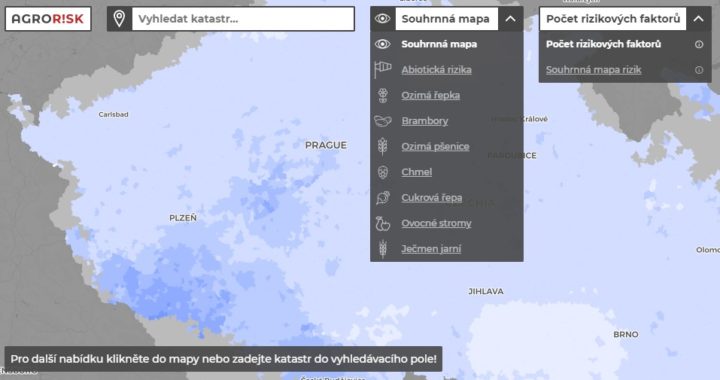Click the wheat ear icon for Ozimá pšenice
The image size is (720, 380).
click(x=382, y=146)
